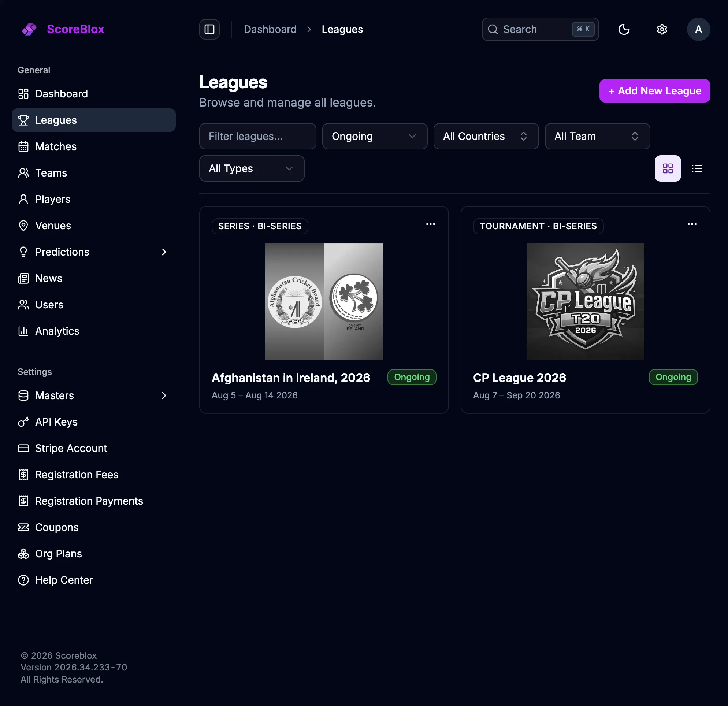The image size is (728, 706).
Task: Click Afghanistan vs Ireland series thumbnail
Action: [324, 302]
